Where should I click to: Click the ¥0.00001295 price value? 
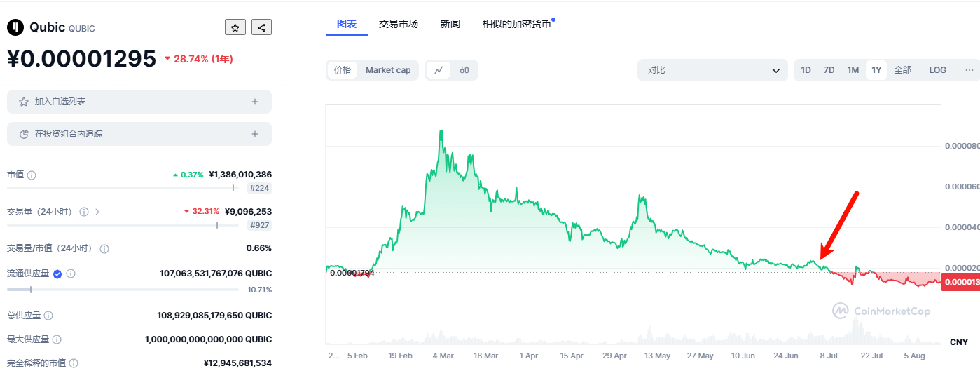[81, 59]
